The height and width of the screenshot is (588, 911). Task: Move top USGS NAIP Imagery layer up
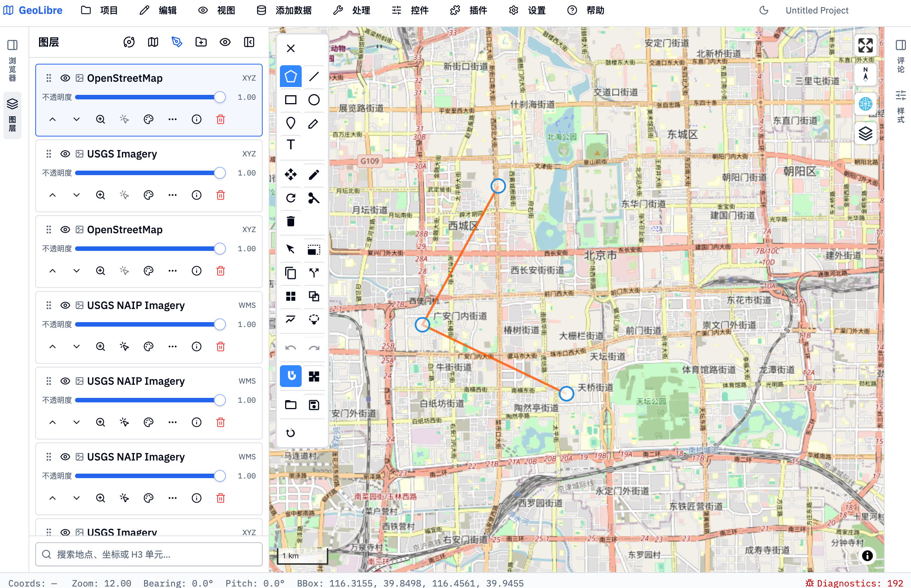tap(53, 347)
